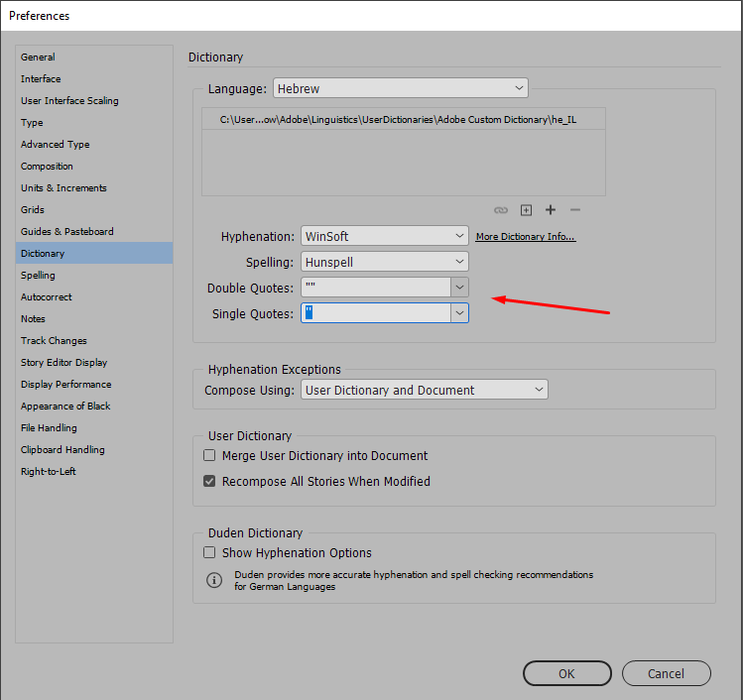Viewport: 743px width, 700px height.
Task: Open Units & Increments preferences
Action: point(94,187)
